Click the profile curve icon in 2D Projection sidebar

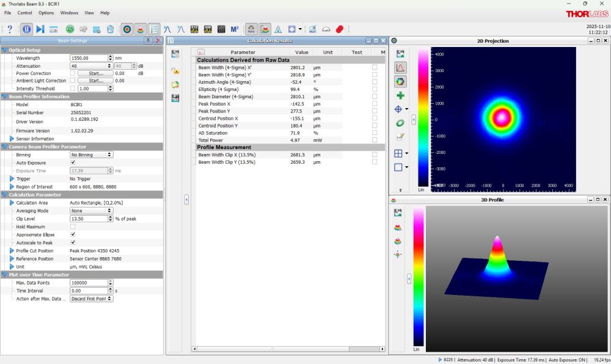[400, 68]
